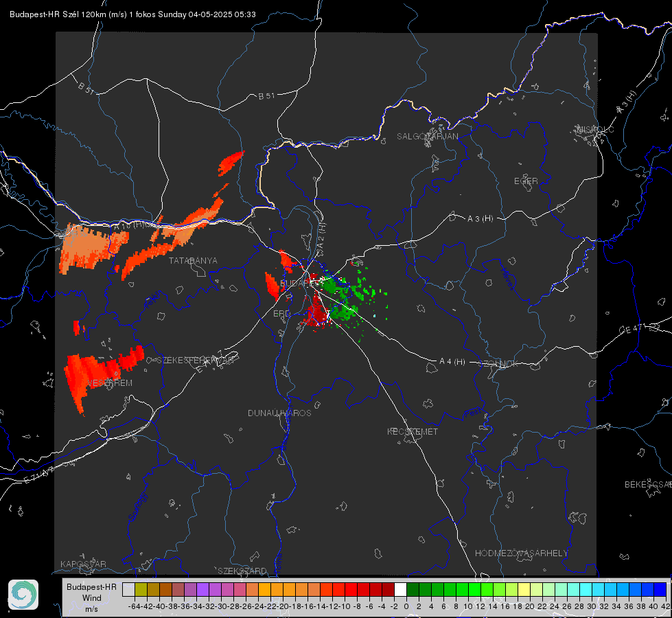Select the SZOLNOK city label
The height and width of the screenshot is (618, 672).
pyautogui.click(x=498, y=364)
